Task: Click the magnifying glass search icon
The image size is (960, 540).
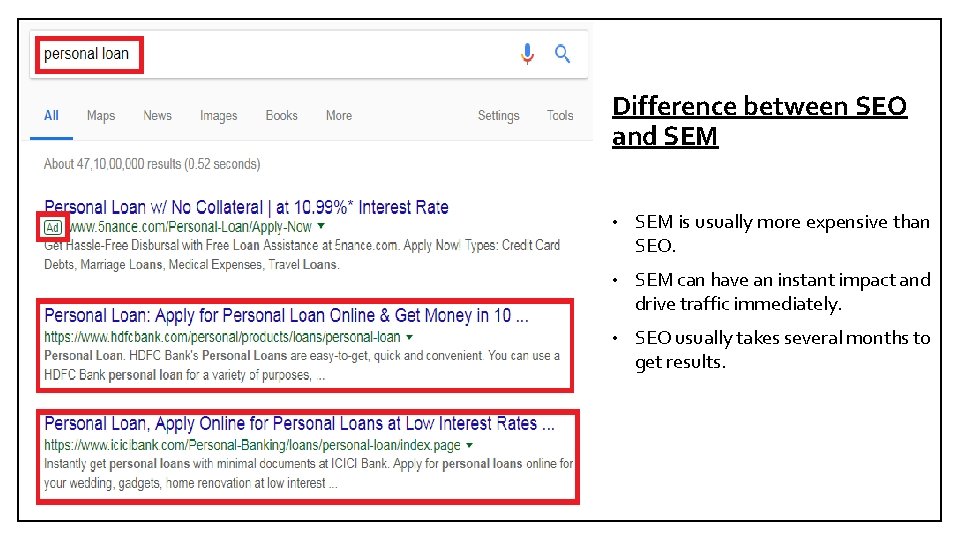Action: [x=563, y=54]
